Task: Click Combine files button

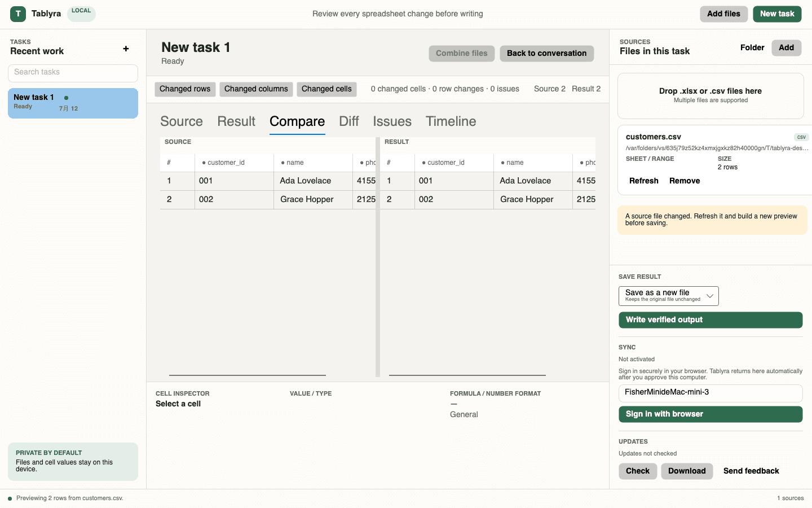Action: point(461,54)
